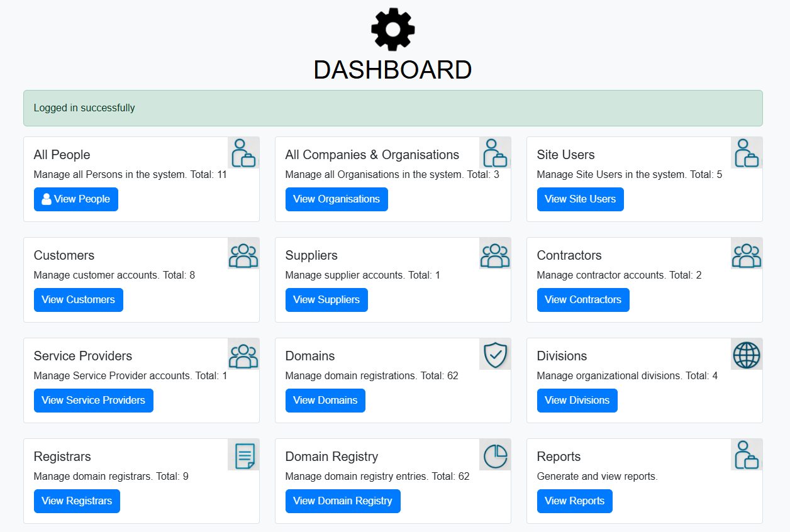Open the View People button
This screenshot has height=532, width=790.
76,199
